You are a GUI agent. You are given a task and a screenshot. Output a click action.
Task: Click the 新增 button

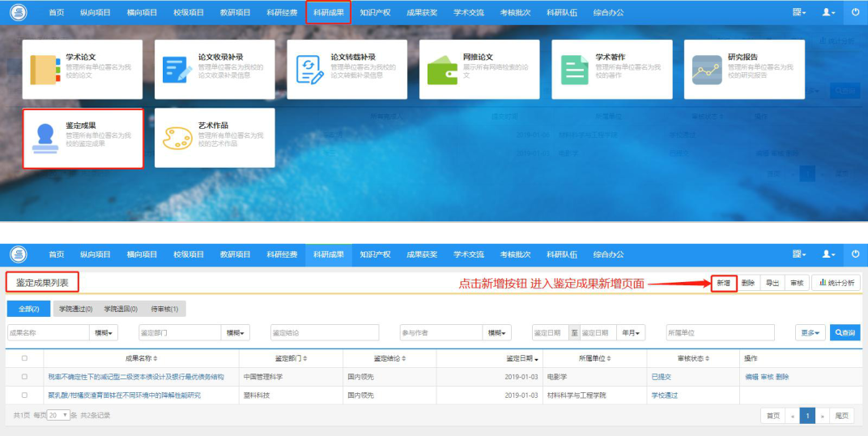click(724, 283)
